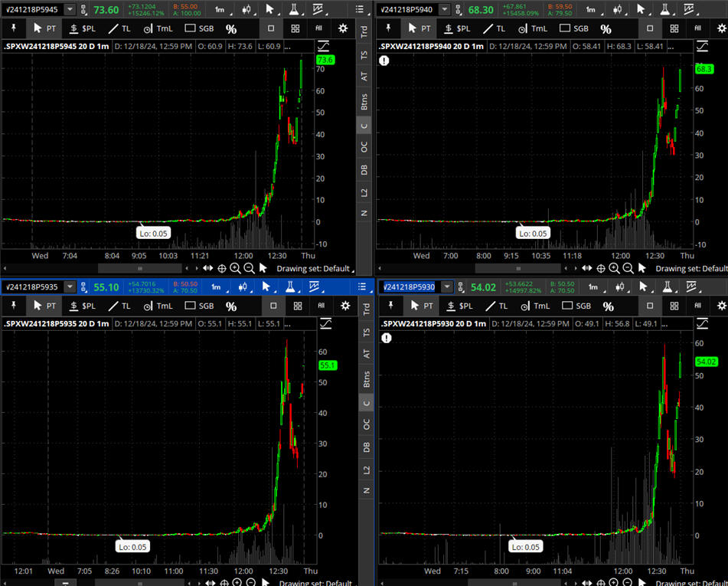Image resolution: width=728 pixels, height=586 pixels.
Task: Open chart style icon in P5945 top bar
Action: point(246,9)
